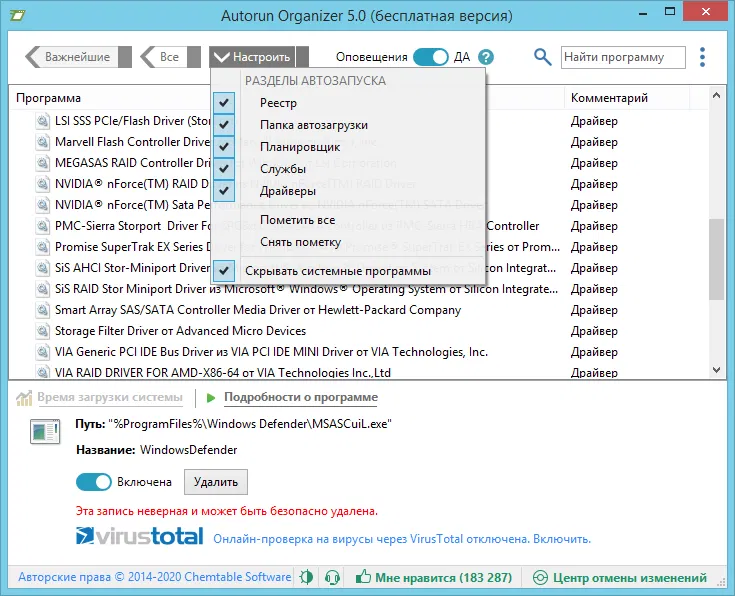Uncheck Скрывать системные программы checkbox
The width and height of the screenshot is (735, 596).
point(224,271)
